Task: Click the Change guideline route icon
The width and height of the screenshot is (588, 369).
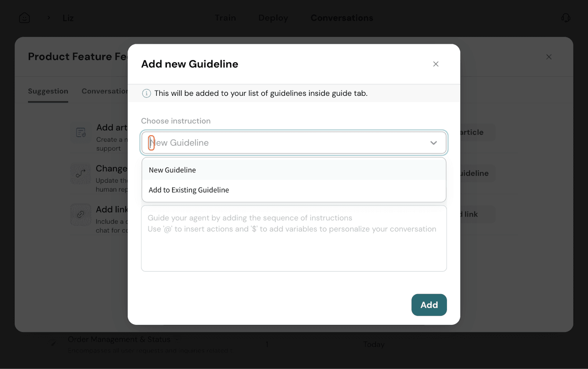Action: tap(81, 174)
